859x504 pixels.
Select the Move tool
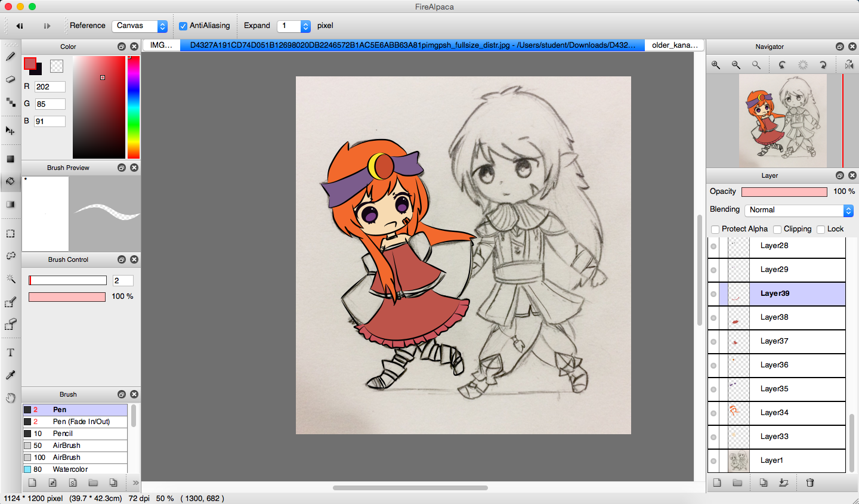point(10,130)
